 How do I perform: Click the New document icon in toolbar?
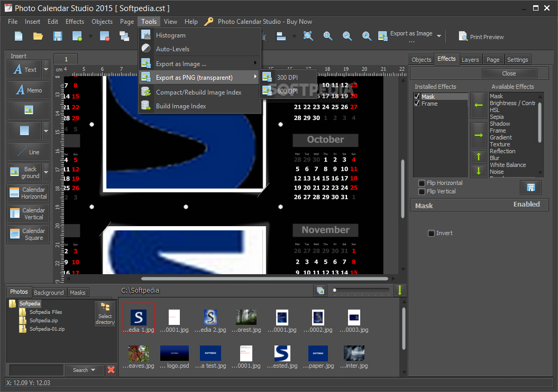pos(19,36)
